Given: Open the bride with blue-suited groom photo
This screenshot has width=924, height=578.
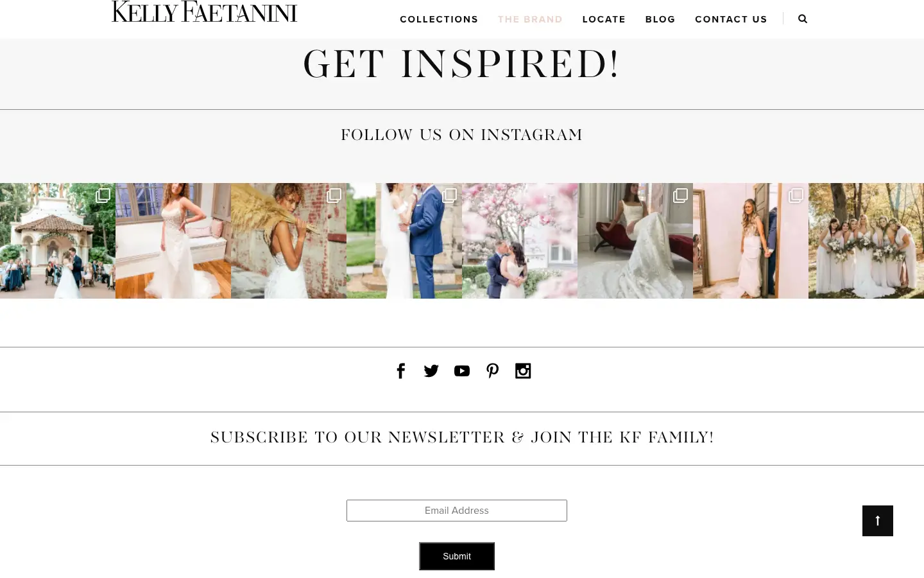Looking at the screenshot, I should click(404, 241).
